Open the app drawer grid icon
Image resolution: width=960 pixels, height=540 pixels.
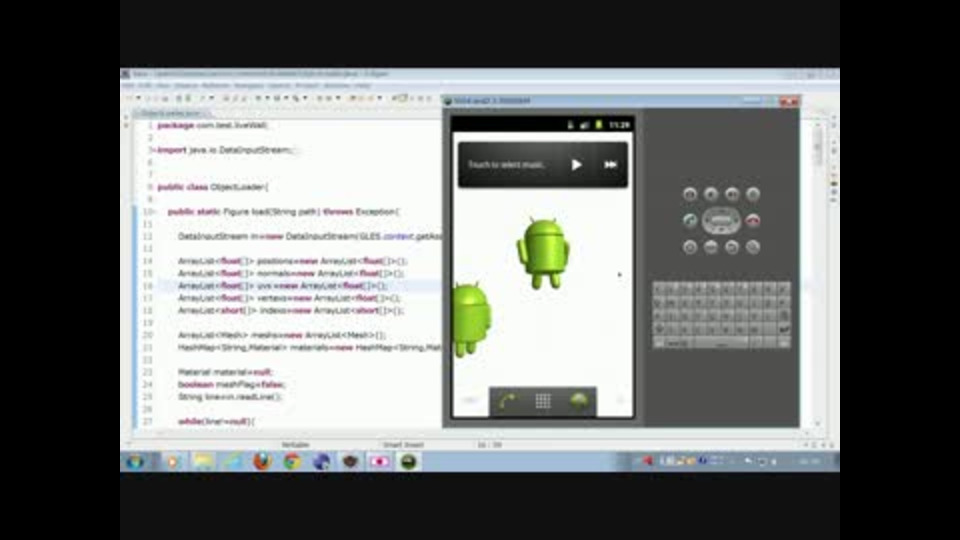542,401
